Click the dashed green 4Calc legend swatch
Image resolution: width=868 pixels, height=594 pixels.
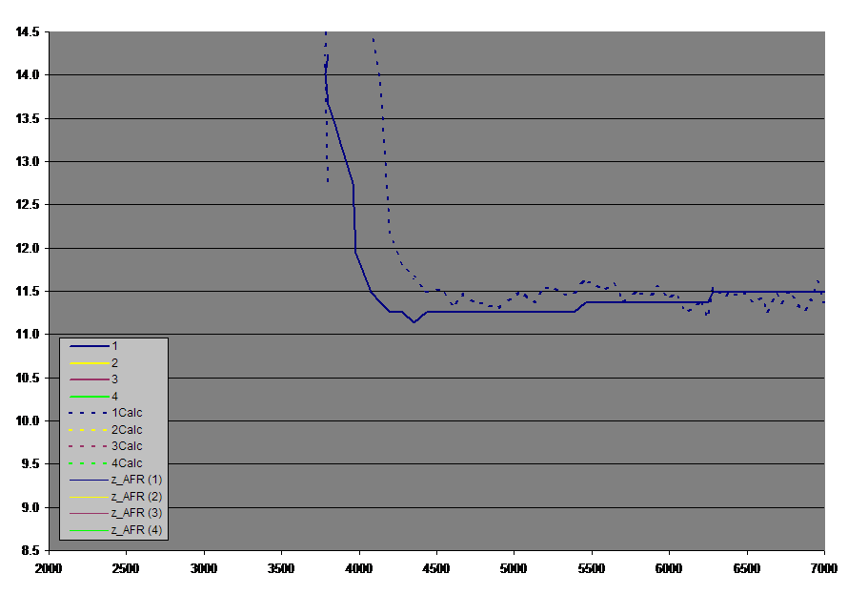pos(85,462)
